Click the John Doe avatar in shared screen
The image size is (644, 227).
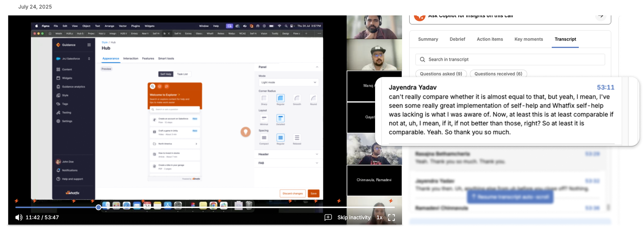coord(58,162)
